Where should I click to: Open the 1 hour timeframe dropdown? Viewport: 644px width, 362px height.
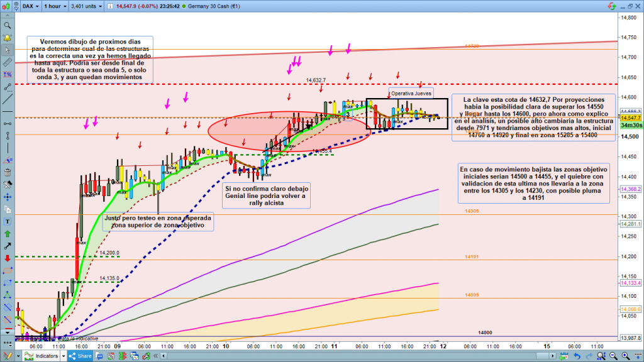click(57, 5)
